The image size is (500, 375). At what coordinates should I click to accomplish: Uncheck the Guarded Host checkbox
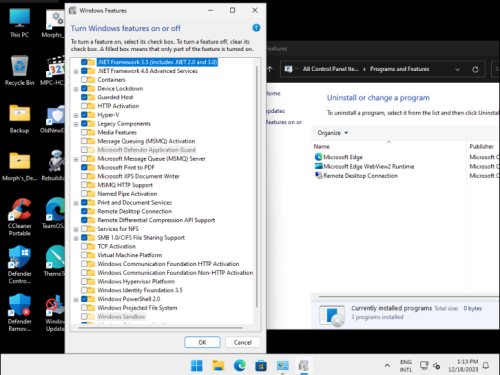tap(84, 97)
